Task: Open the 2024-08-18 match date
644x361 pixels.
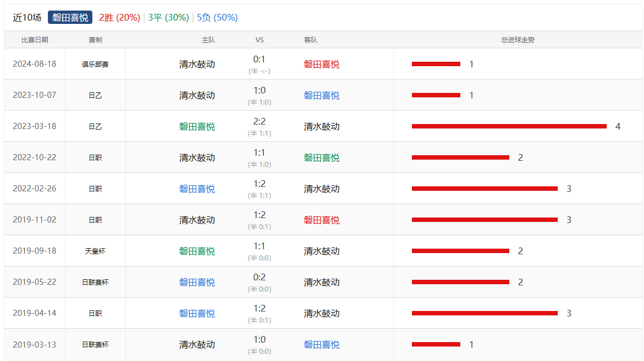Action: (x=35, y=64)
